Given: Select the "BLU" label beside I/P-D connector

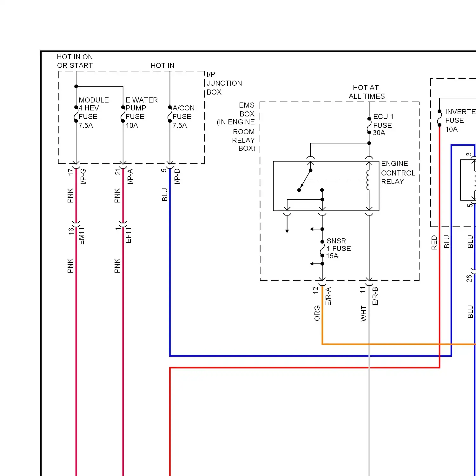Looking at the screenshot, I should coord(165,195).
